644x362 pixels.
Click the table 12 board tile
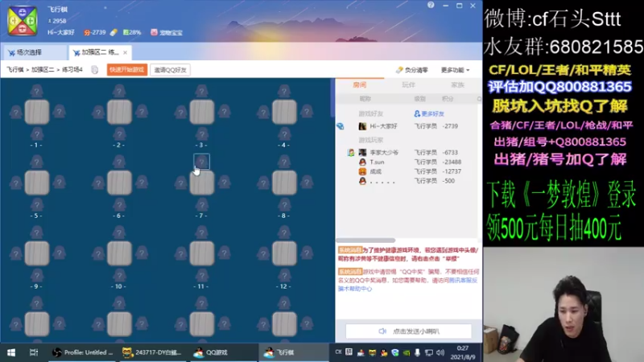[x=284, y=253]
